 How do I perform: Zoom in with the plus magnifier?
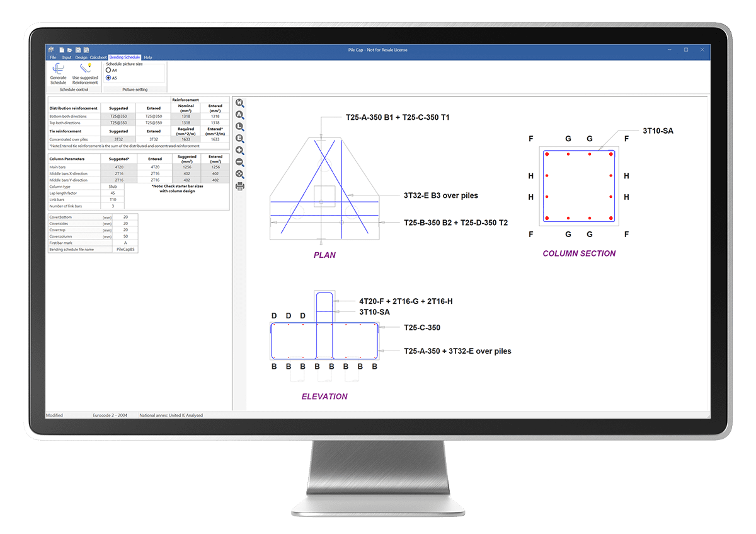pos(239,151)
